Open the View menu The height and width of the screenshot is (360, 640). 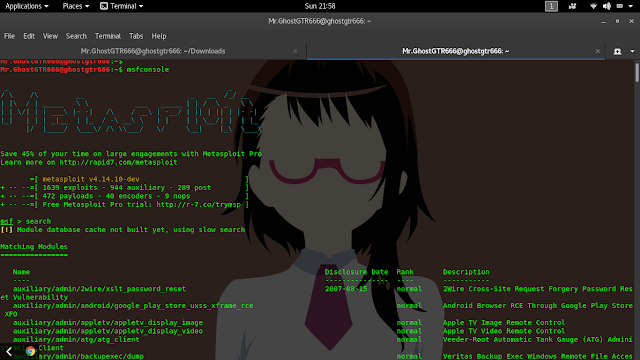point(50,36)
